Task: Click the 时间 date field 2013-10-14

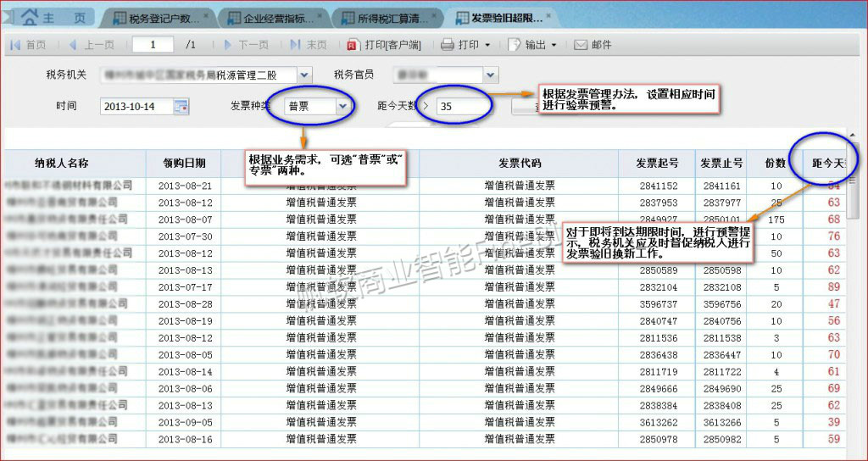Action: point(137,106)
